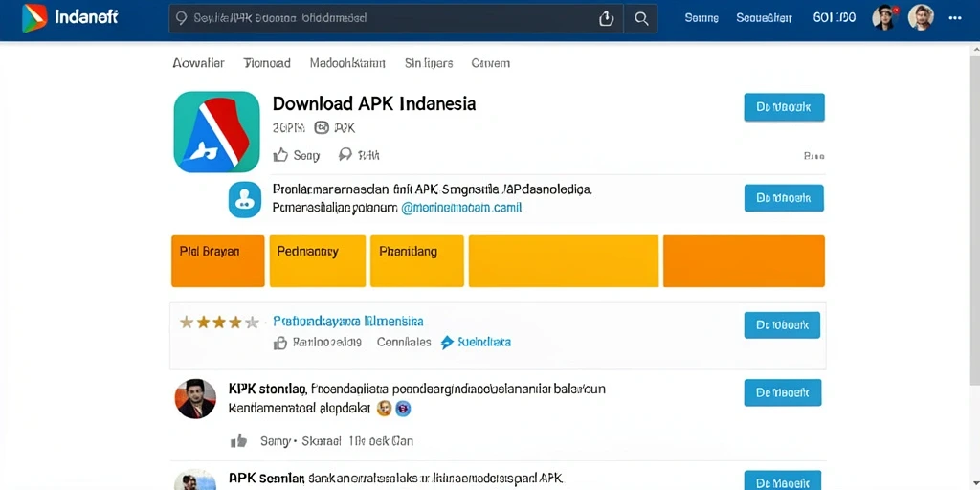Click the blue button in the star rating card
The height and width of the screenshot is (490, 980).
coord(782,325)
